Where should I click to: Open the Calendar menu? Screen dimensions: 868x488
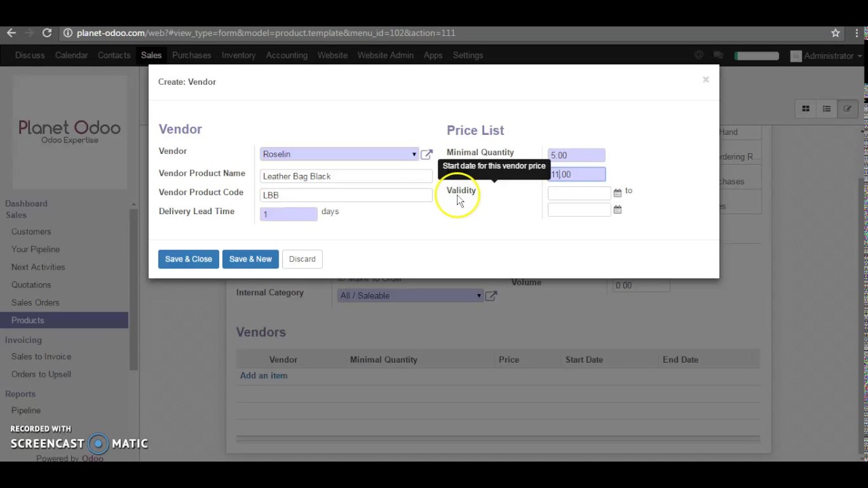(x=71, y=56)
